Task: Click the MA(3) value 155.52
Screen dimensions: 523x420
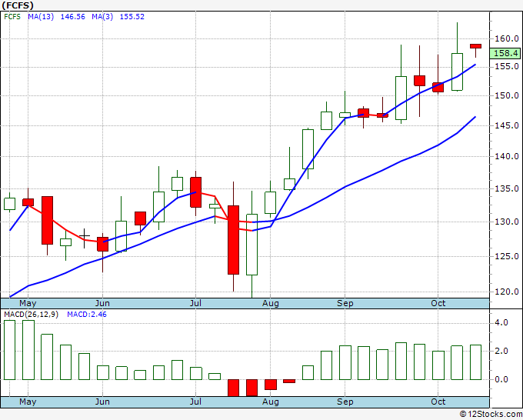Action: 132,17
